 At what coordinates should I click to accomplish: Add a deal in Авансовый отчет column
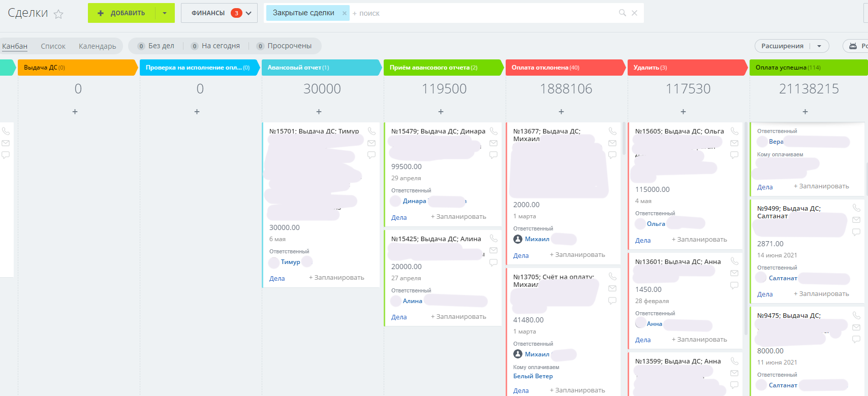pos(319,112)
